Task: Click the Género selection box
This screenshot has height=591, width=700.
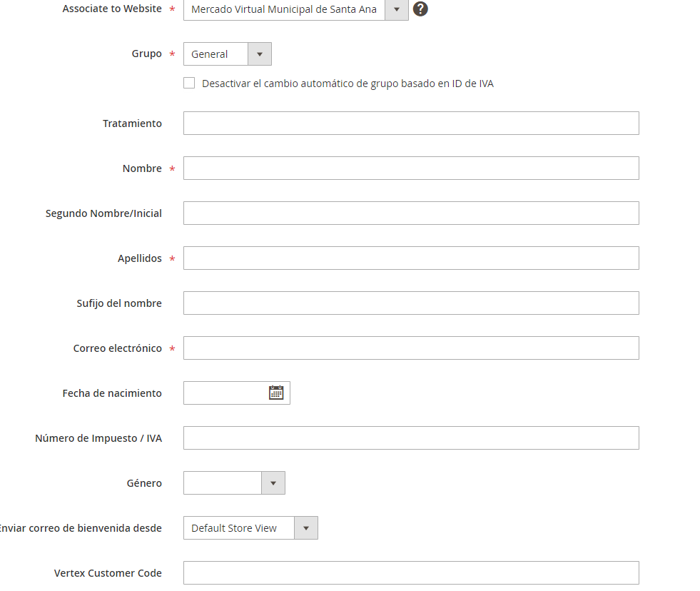Action: [x=221, y=483]
